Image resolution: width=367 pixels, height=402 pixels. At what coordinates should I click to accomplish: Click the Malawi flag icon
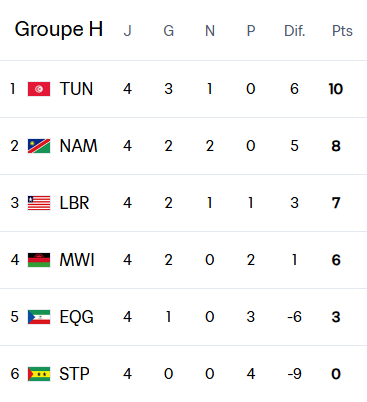[39, 260]
